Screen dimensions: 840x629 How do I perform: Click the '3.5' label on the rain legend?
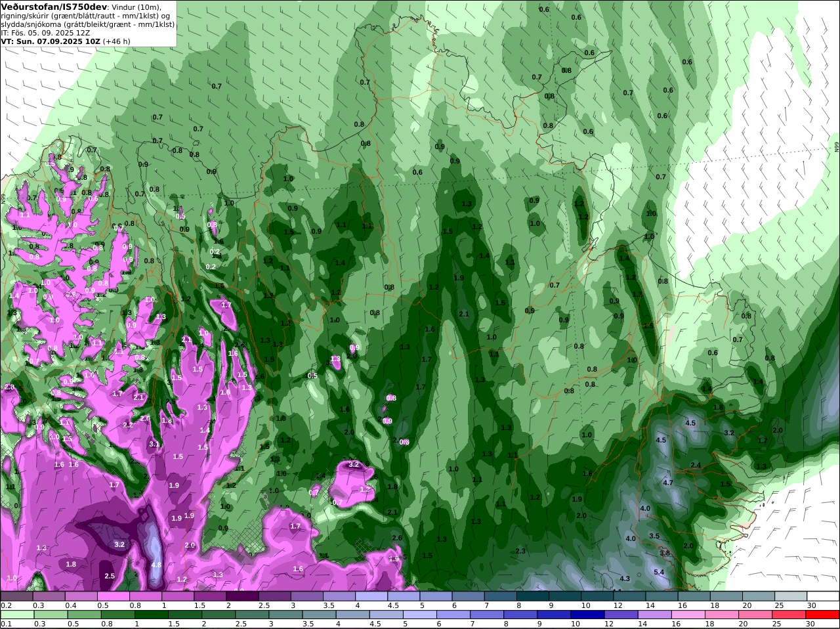(x=308, y=624)
